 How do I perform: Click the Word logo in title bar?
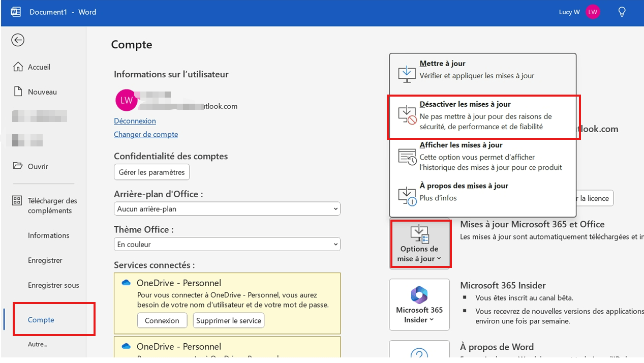(16, 12)
